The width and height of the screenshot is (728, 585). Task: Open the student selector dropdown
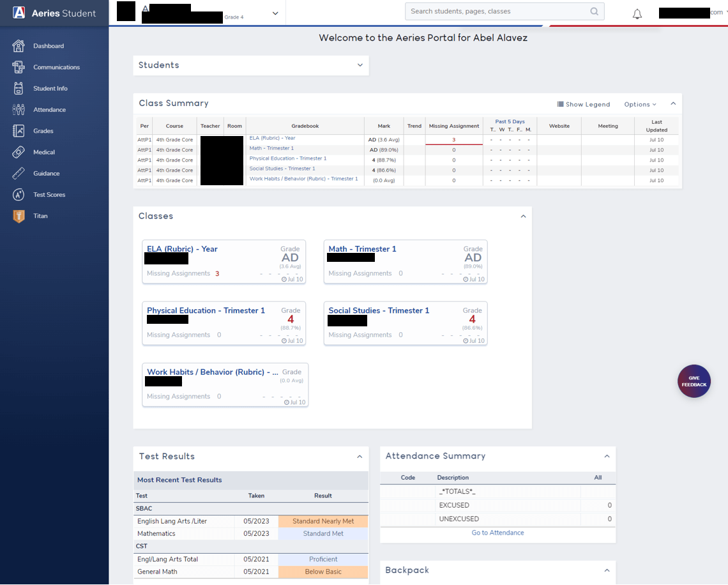[275, 12]
